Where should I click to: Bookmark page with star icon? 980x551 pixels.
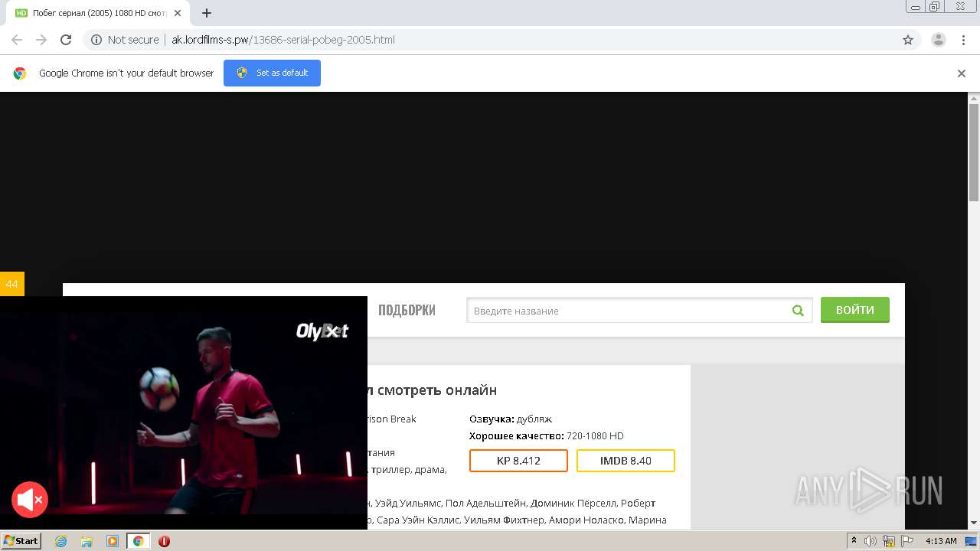[908, 40]
